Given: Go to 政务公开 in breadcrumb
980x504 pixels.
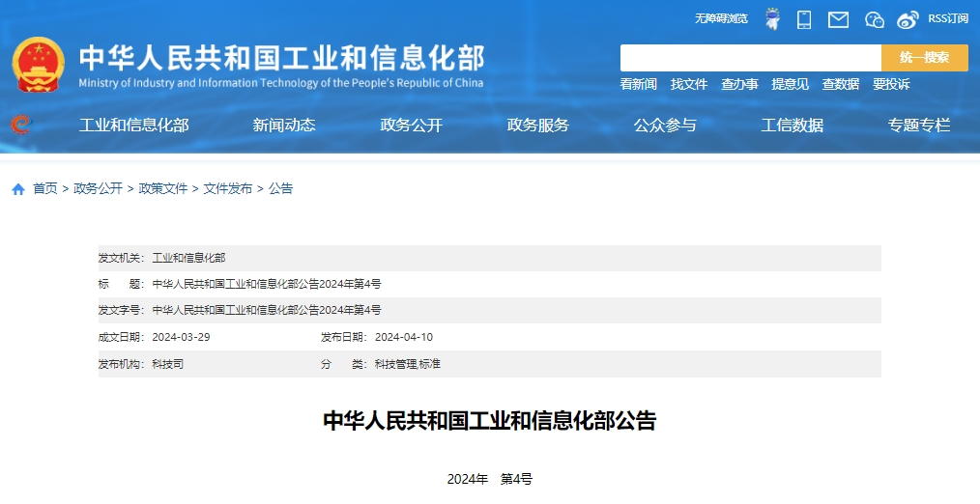Looking at the screenshot, I should 99,188.
